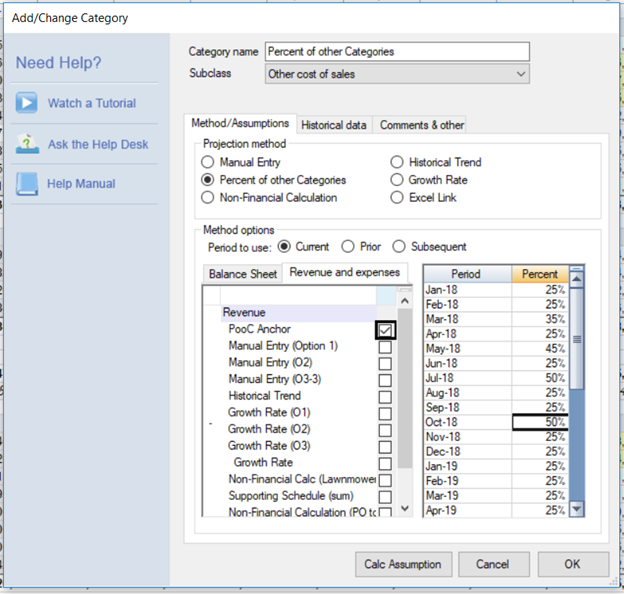Select the May-18 45% cell
Screen dimensions: 624x594
point(540,349)
